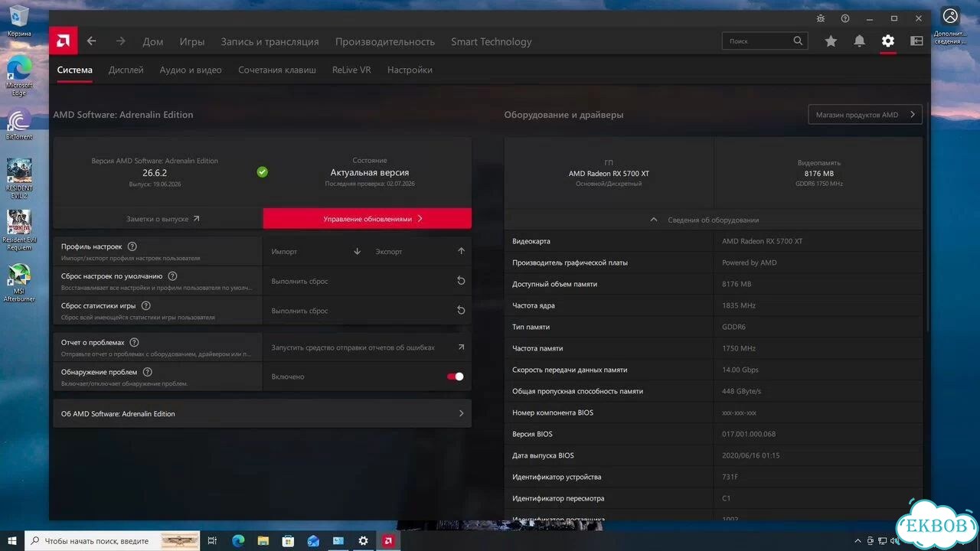Screen dimensions: 980x551
Task: Click help icon next to Сброс статистики игры
Action: click(x=145, y=305)
